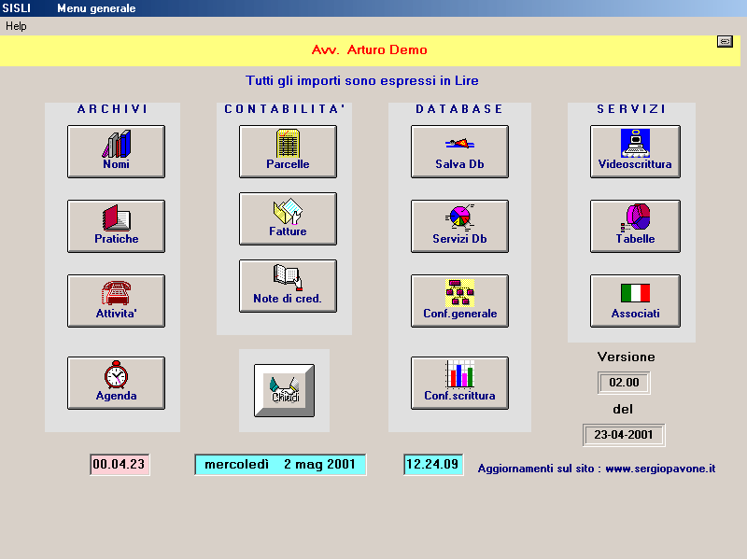
Task: Click the version field 02.00
Action: 624,383
